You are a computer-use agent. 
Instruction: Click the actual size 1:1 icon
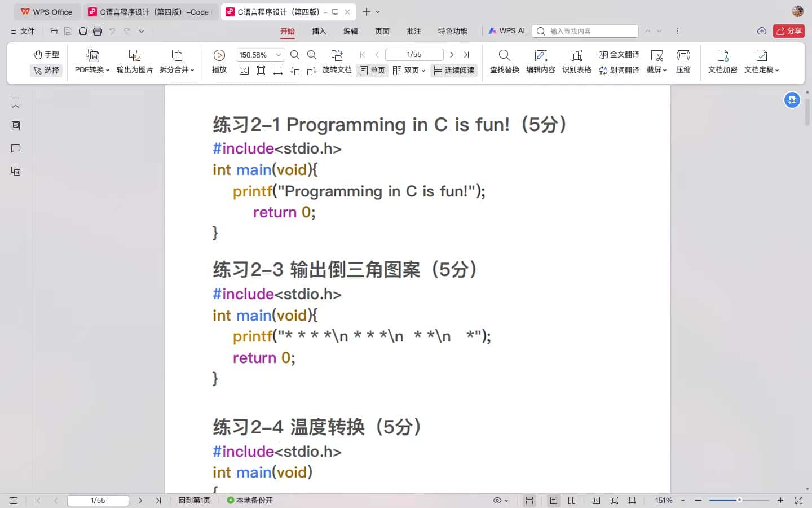pyautogui.click(x=244, y=71)
